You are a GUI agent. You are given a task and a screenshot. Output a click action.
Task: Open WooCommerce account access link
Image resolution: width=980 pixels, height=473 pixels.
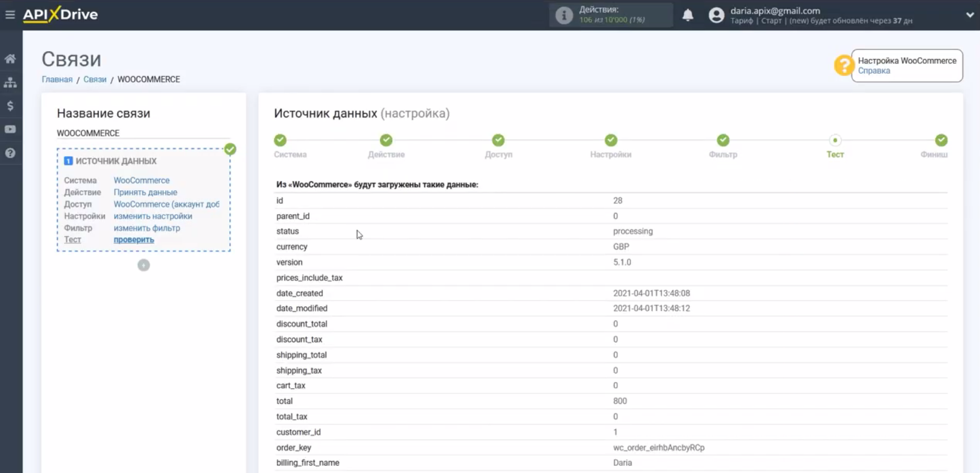pyautogui.click(x=166, y=204)
